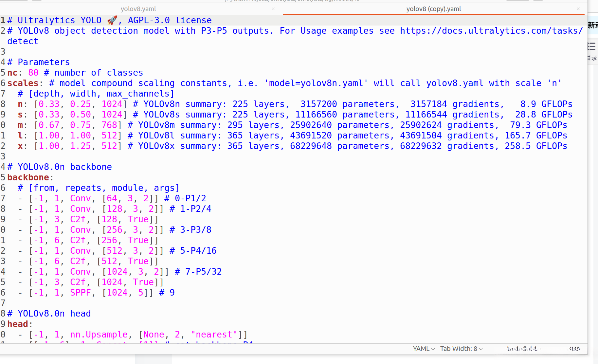
Task: Click the 'SPPF' module name
Action: 81,293
